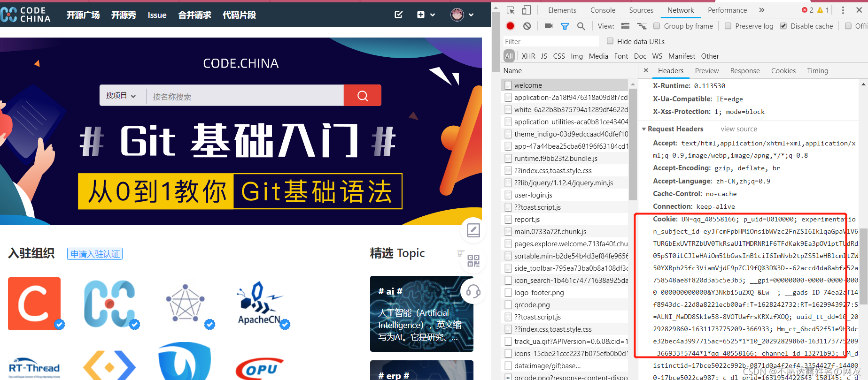This screenshot has width=868, height=380.
Task: Show the QR code floating icon
Action: pos(473,261)
